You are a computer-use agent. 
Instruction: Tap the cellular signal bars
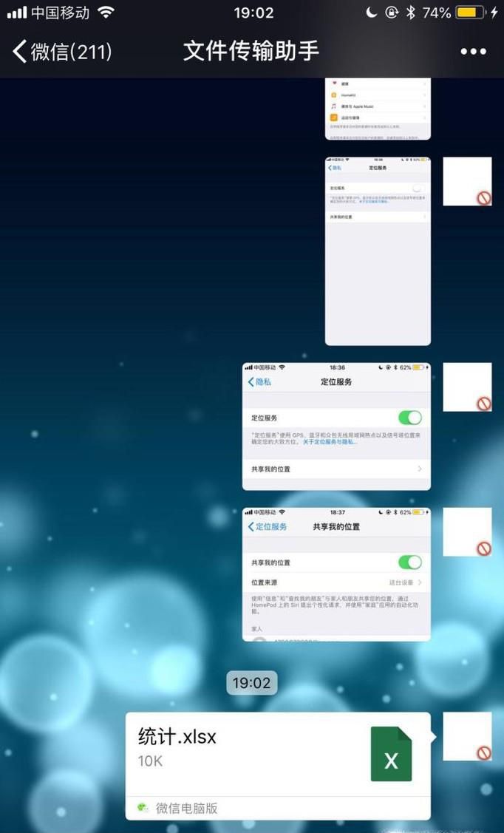point(16,13)
